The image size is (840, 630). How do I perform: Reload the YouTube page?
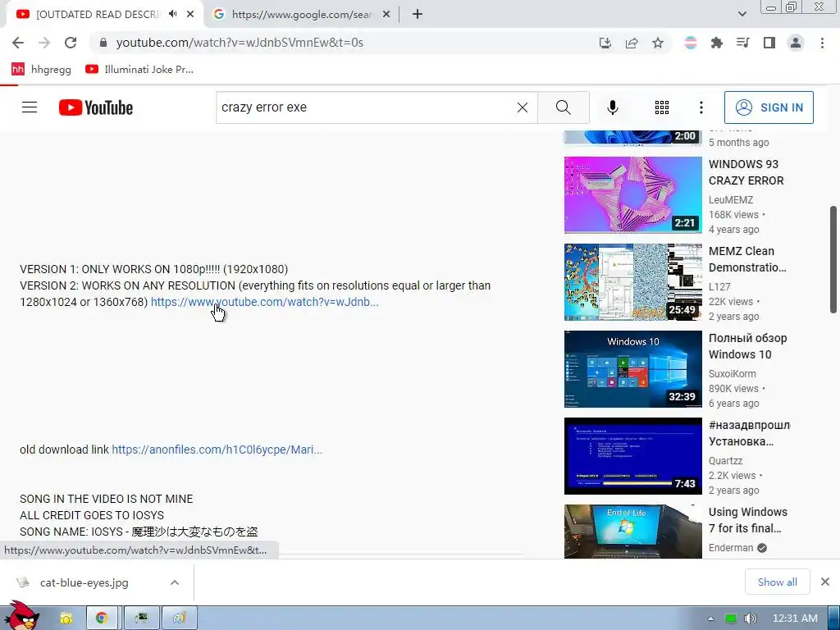pyautogui.click(x=71, y=43)
